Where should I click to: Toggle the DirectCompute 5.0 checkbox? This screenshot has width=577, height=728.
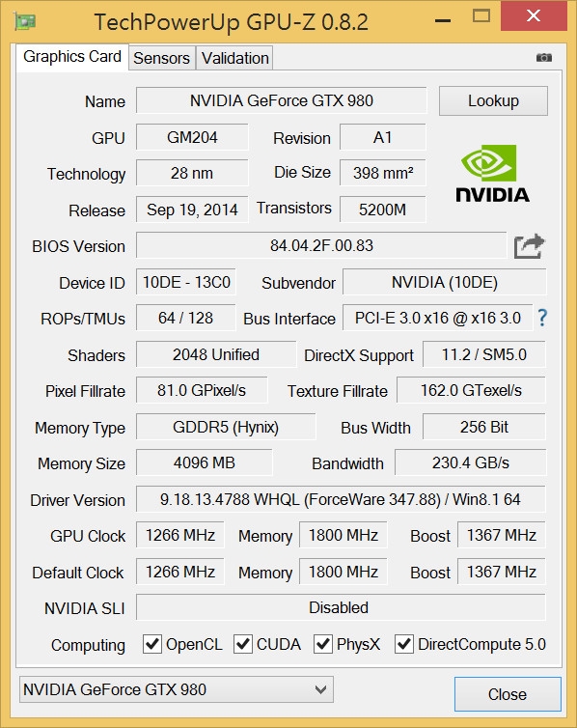coord(404,644)
